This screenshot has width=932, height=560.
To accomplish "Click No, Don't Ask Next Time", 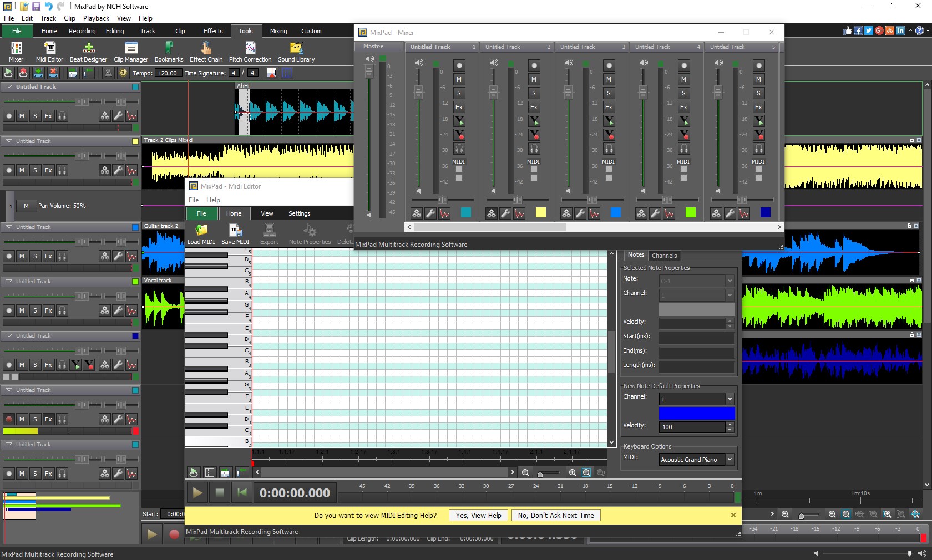I will 555,516.
